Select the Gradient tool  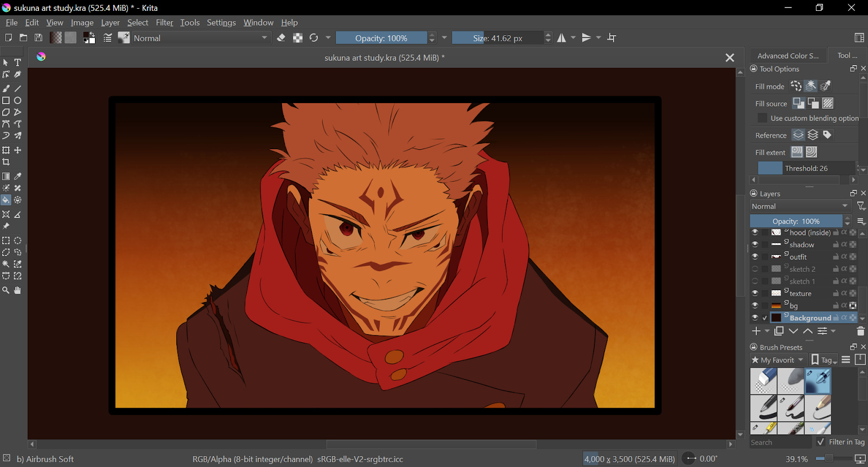pyautogui.click(x=6, y=176)
